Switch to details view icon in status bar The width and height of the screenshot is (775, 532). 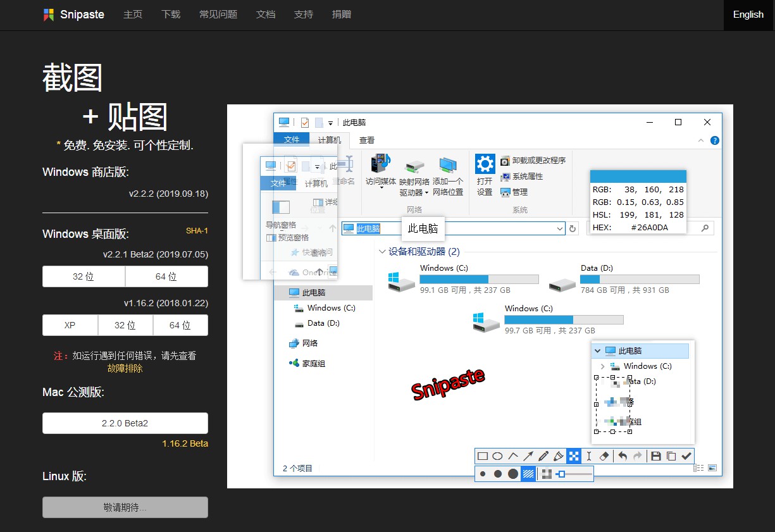[x=699, y=468]
